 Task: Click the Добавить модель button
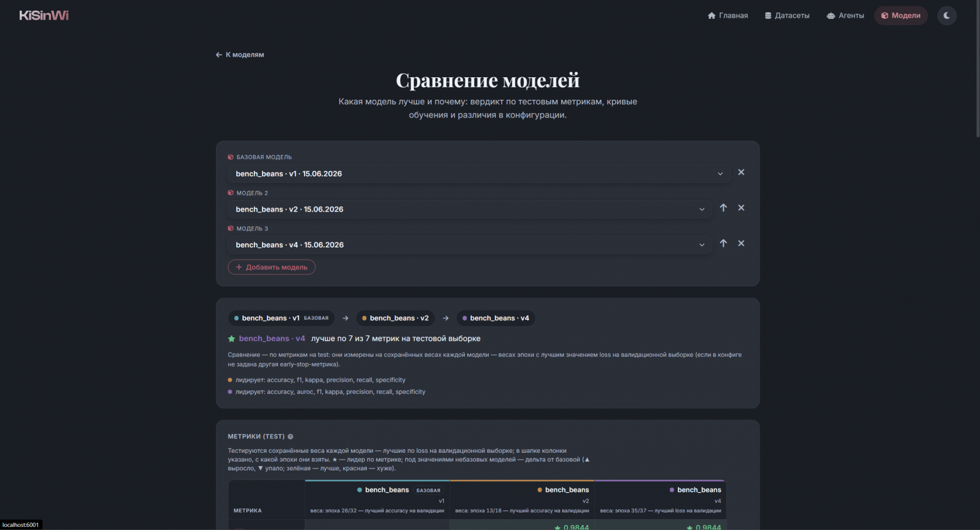click(x=271, y=268)
